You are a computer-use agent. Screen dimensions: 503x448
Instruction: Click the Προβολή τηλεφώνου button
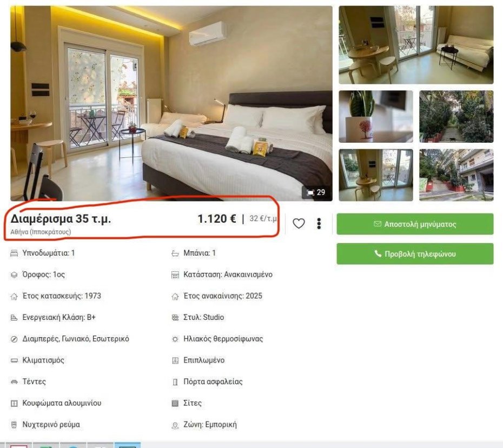(415, 254)
